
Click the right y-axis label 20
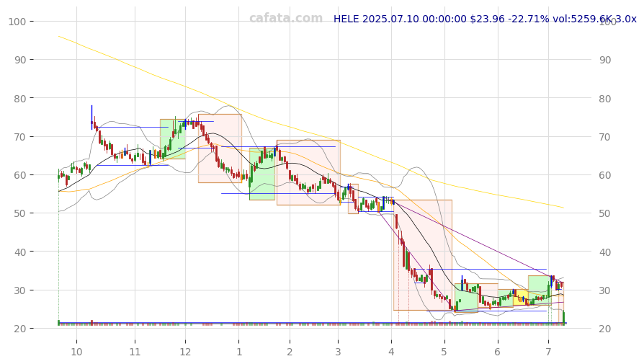(605, 329)
